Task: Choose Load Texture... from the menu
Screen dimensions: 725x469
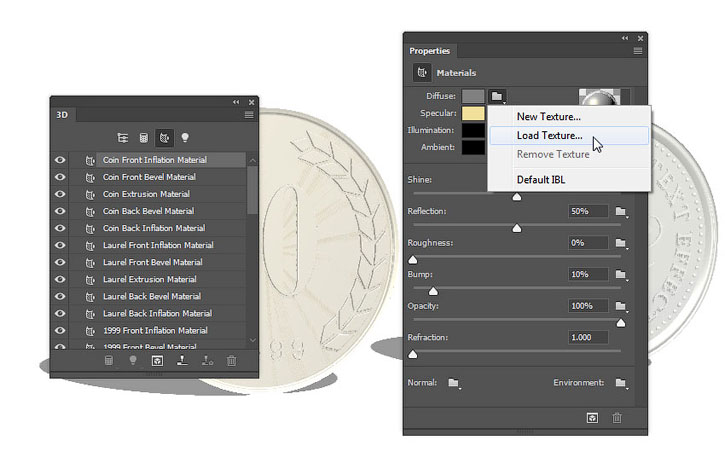Action: pos(549,135)
